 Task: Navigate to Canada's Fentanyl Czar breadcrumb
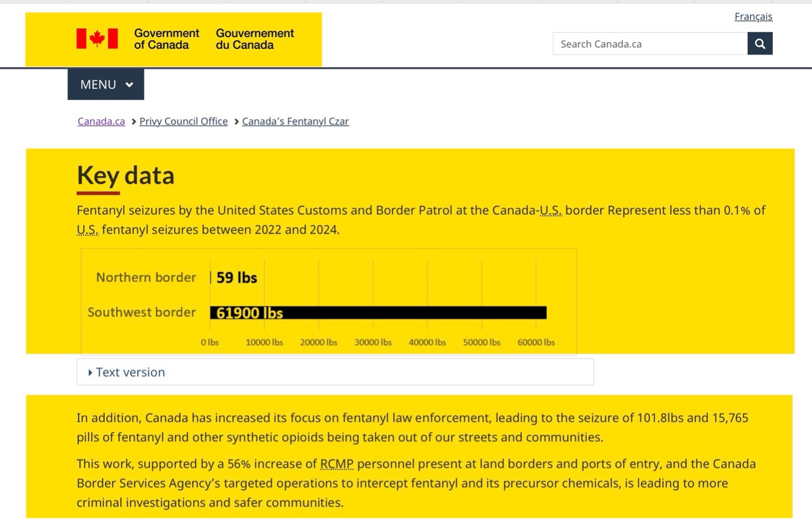coord(295,121)
